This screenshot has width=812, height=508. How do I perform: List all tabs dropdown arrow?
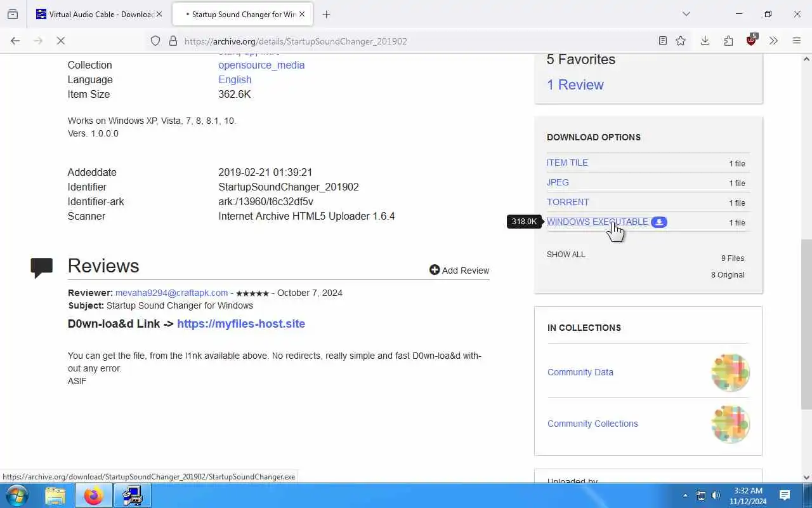point(686,14)
